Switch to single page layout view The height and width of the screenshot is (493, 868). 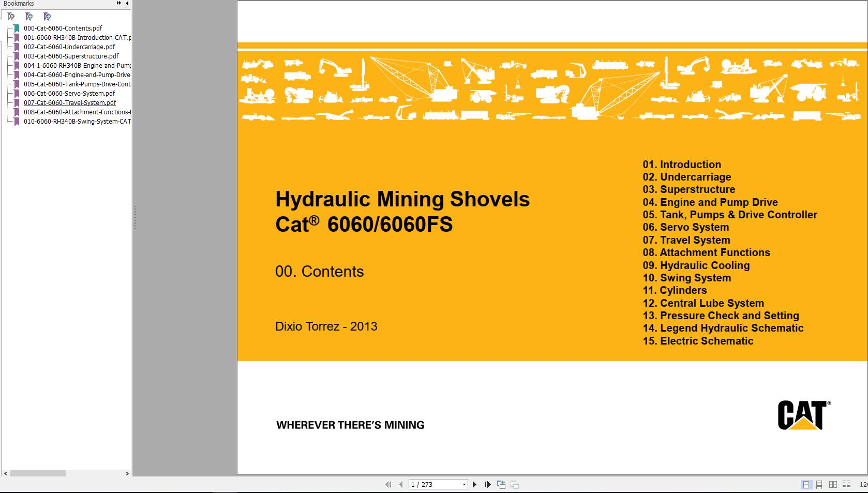pyautogui.click(x=806, y=485)
